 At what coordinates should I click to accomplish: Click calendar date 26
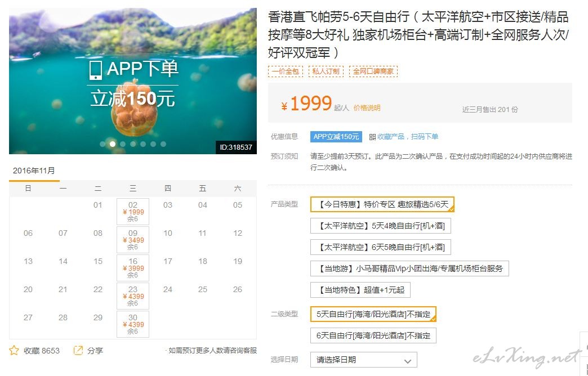pos(237,289)
